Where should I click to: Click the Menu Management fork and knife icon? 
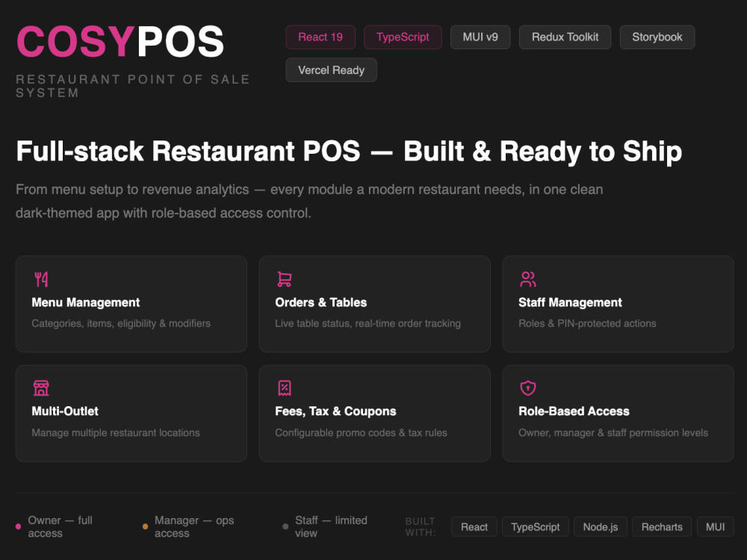[41, 279]
